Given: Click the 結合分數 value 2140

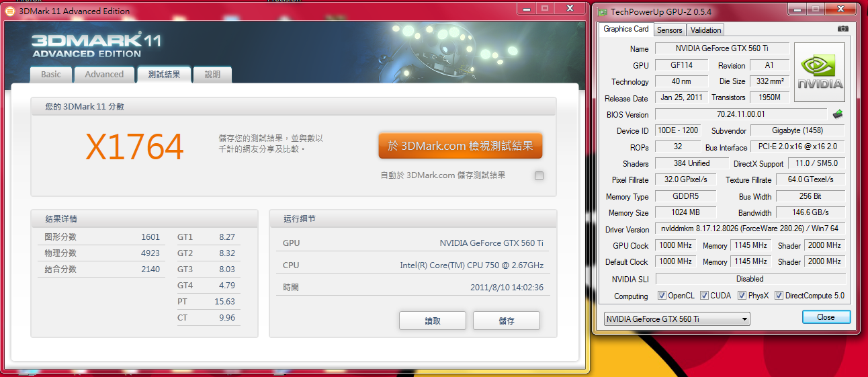Looking at the screenshot, I should (x=150, y=269).
